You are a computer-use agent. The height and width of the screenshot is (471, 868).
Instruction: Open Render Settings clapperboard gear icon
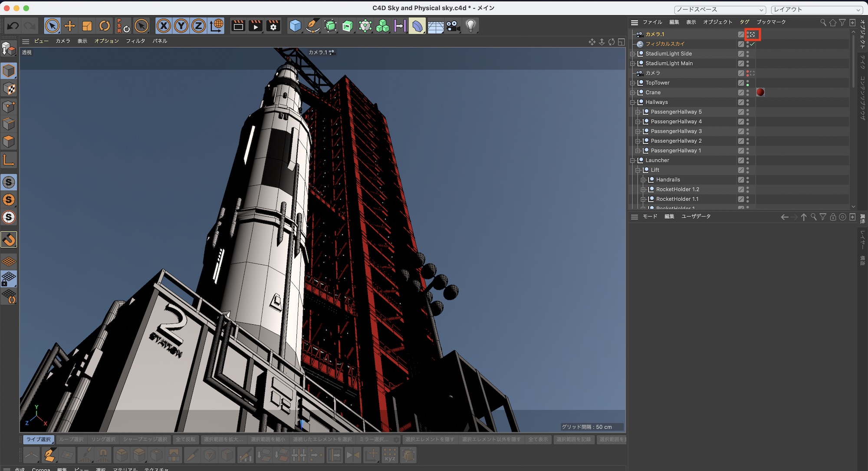coord(273,26)
